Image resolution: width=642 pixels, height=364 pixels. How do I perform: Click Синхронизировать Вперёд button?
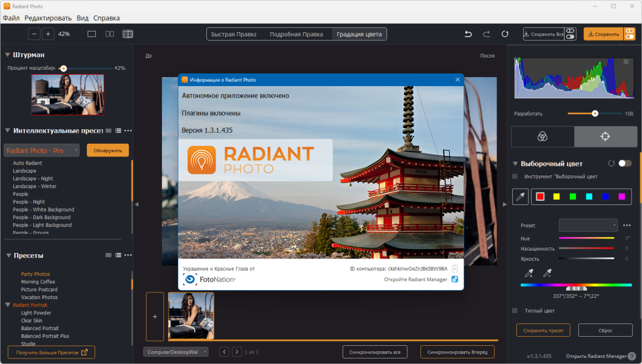(x=458, y=352)
